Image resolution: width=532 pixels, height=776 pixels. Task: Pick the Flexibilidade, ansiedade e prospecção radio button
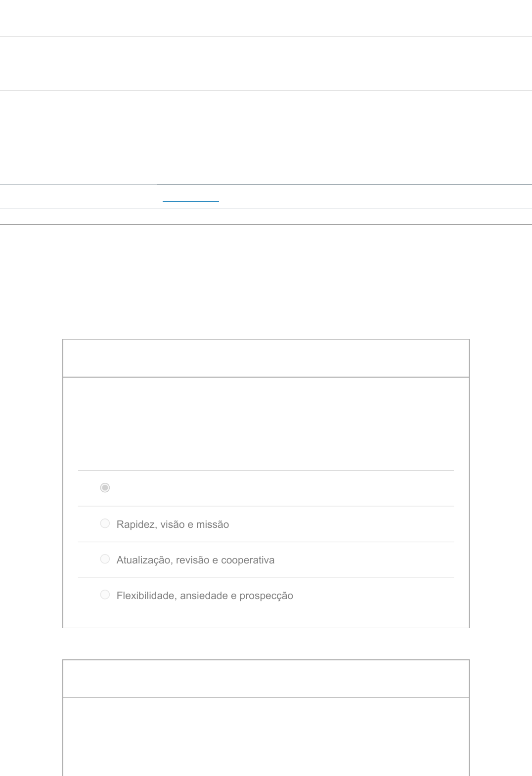105,595
